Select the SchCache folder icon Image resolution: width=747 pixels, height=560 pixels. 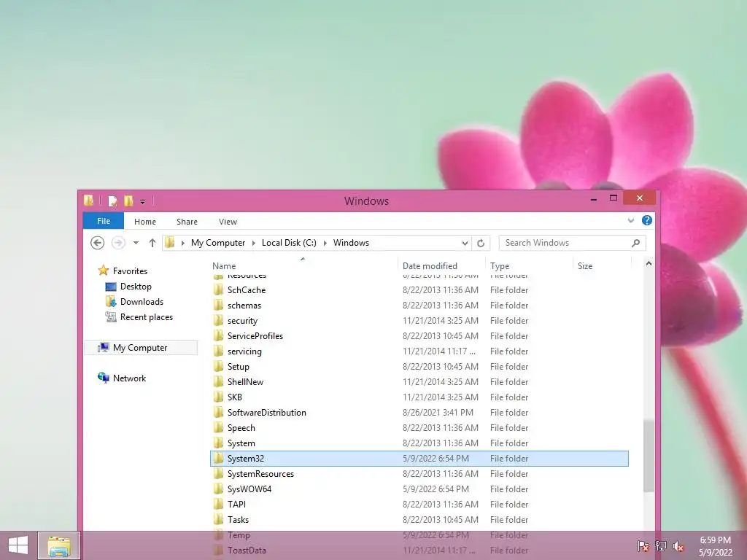tap(218, 289)
